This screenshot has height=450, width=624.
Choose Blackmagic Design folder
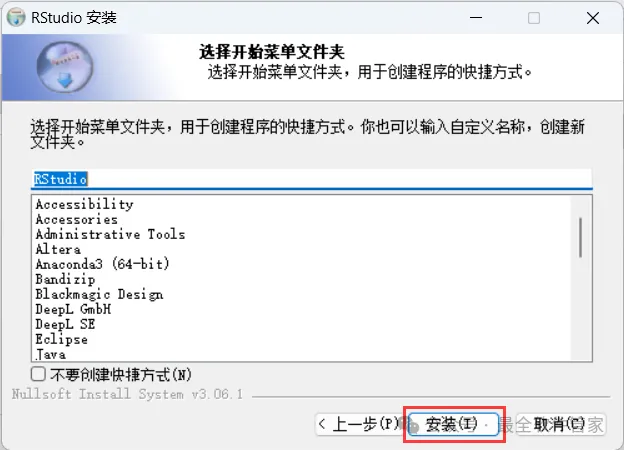point(99,294)
